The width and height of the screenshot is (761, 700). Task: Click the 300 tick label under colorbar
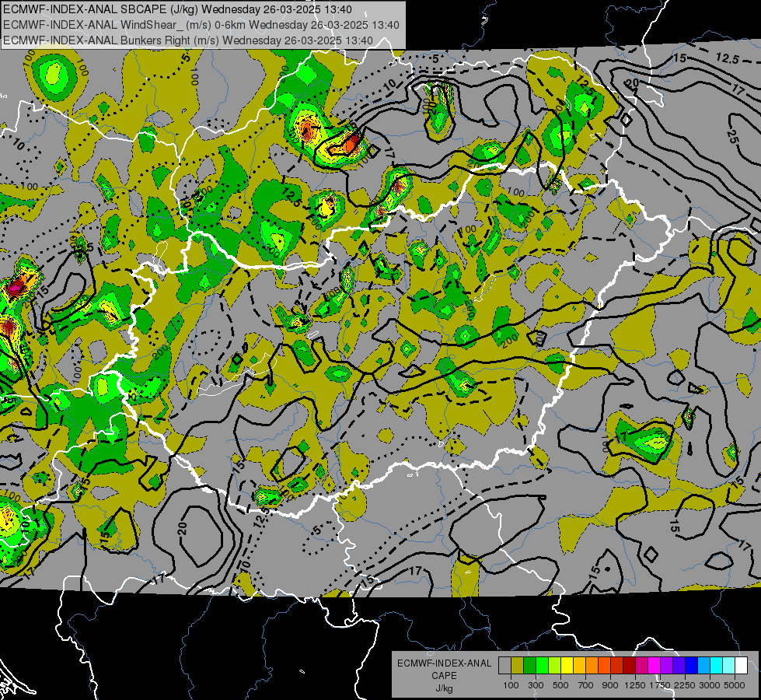[536, 685]
